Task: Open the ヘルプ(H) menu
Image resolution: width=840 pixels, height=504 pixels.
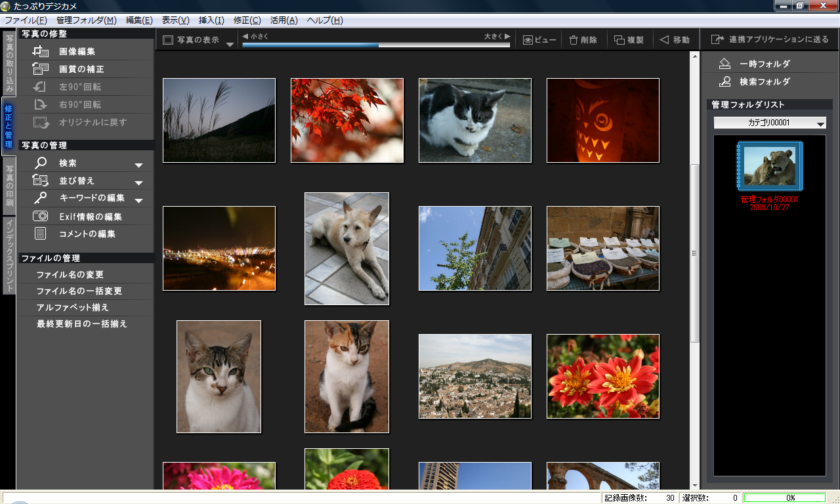Action: pos(325,20)
